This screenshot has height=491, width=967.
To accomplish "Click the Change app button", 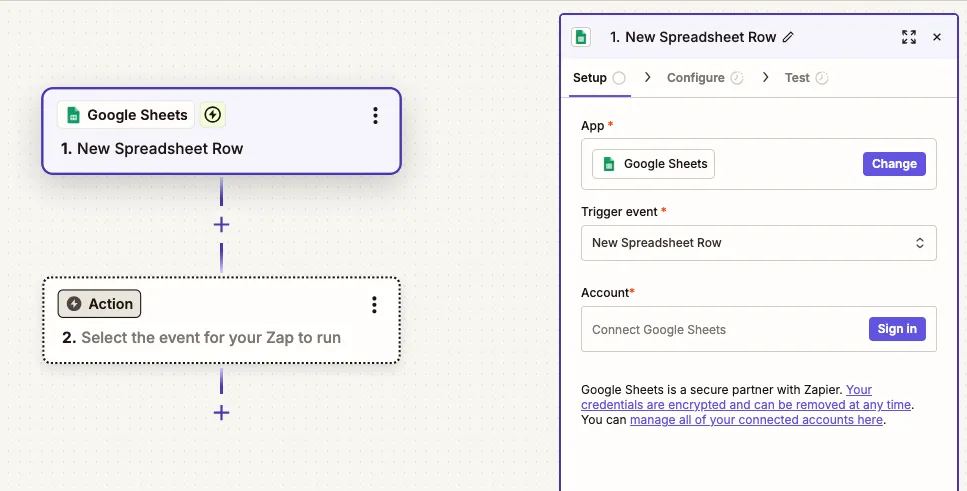I will pos(894,164).
